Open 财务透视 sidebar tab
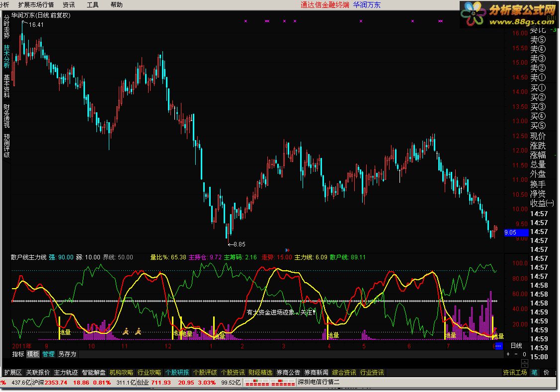Image resolution: width=560 pixels, height=392 pixels. point(6,116)
